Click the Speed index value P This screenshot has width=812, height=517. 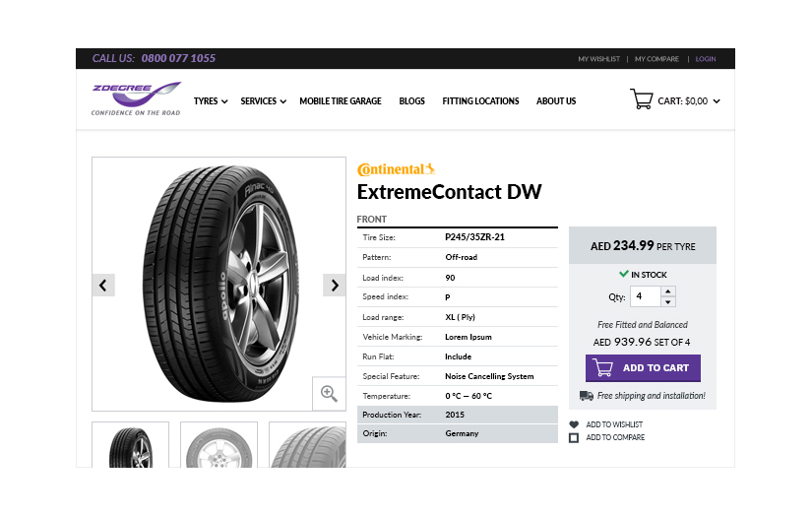[x=448, y=297]
